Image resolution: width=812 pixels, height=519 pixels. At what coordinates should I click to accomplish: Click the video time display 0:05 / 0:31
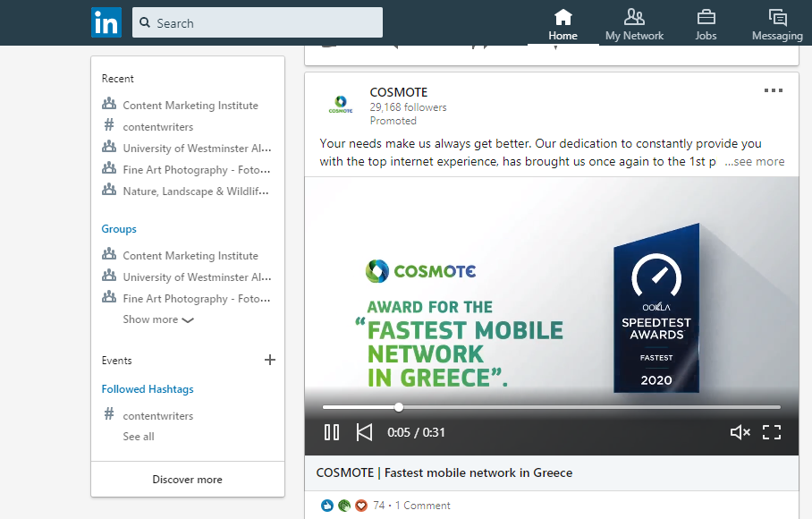point(416,432)
